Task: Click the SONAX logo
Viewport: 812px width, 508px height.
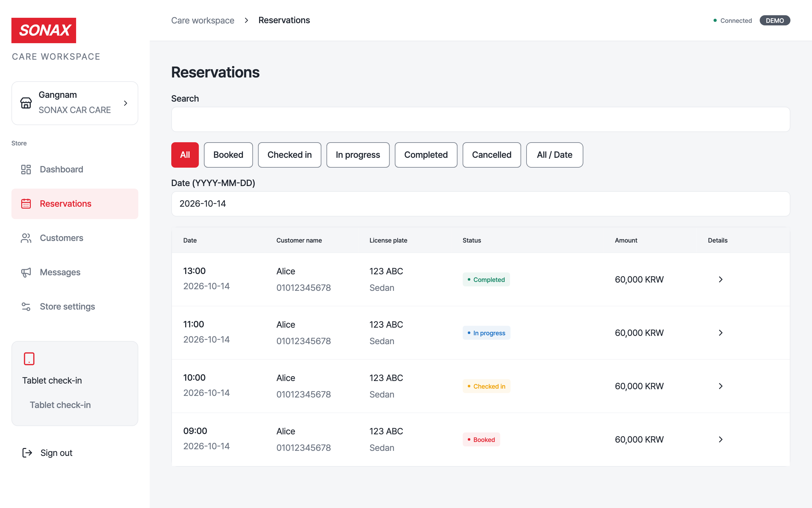Action: (x=44, y=30)
